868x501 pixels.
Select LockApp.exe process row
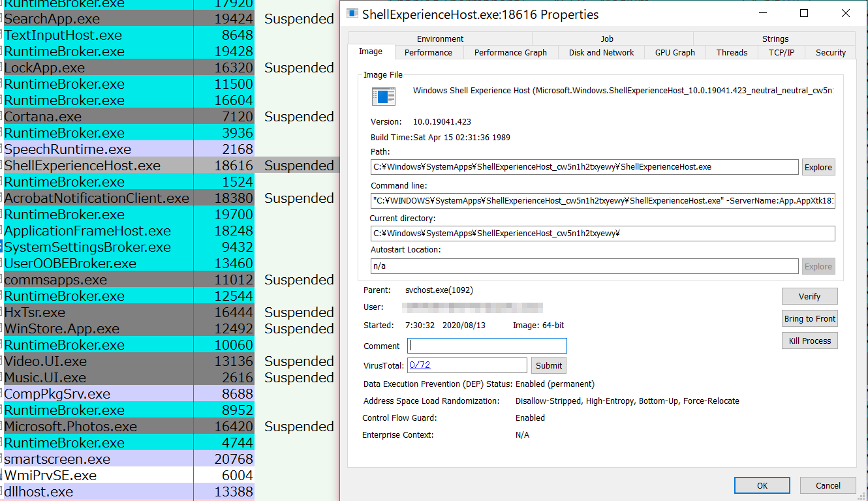click(129, 68)
